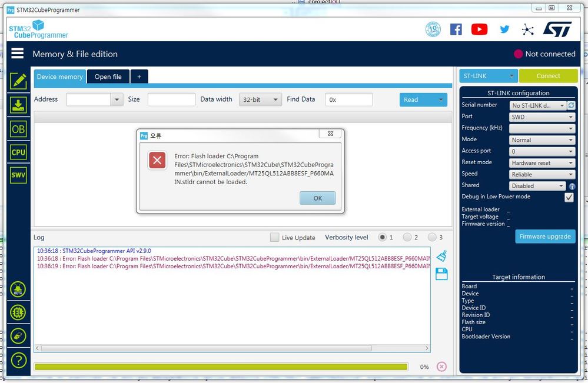The width and height of the screenshot is (588, 383).
Task: Open the hamburger main menu
Action: (17, 54)
